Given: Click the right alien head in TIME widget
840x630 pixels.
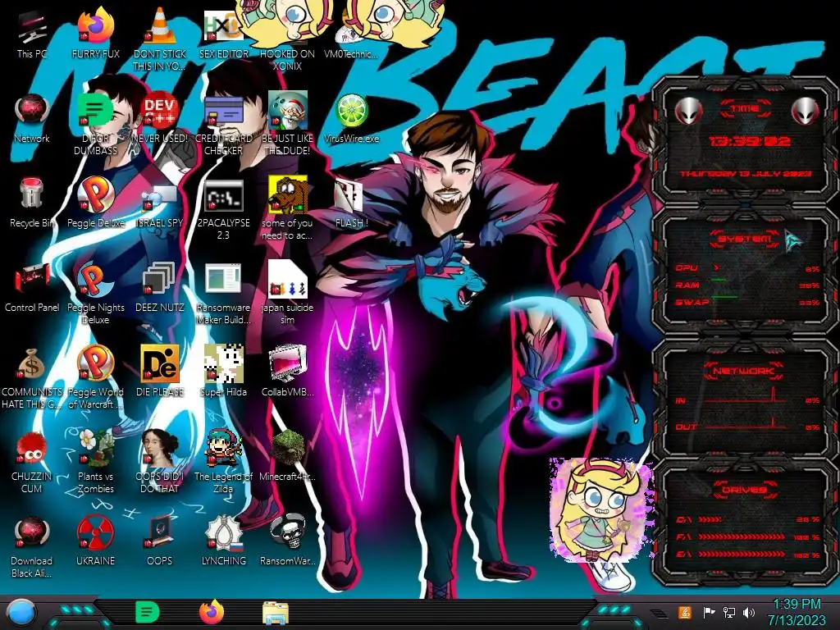Looking at the screenshot, I should pyautogui.click(x=804, y=111).
